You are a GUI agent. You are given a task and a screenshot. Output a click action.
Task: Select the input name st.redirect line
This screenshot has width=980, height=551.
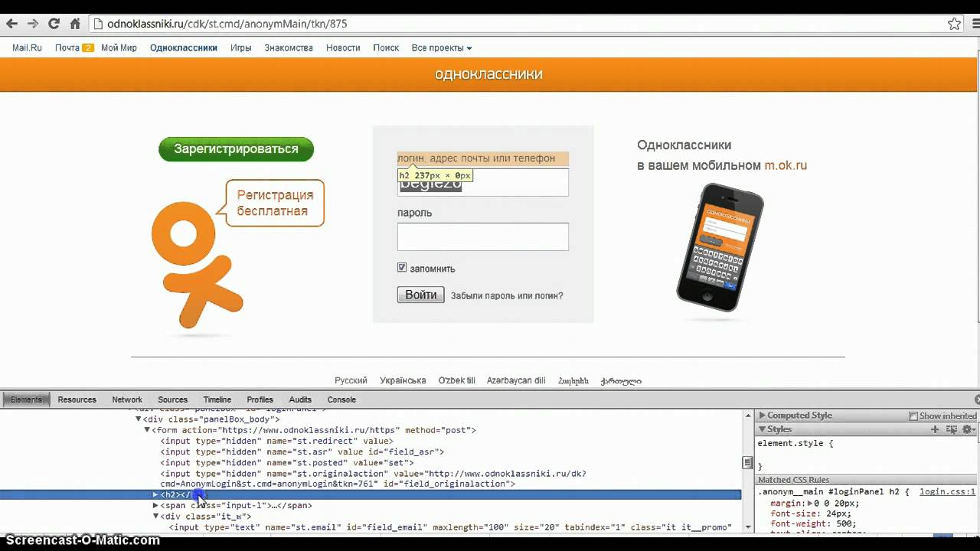pyautogui.click(x=276, y=441)
